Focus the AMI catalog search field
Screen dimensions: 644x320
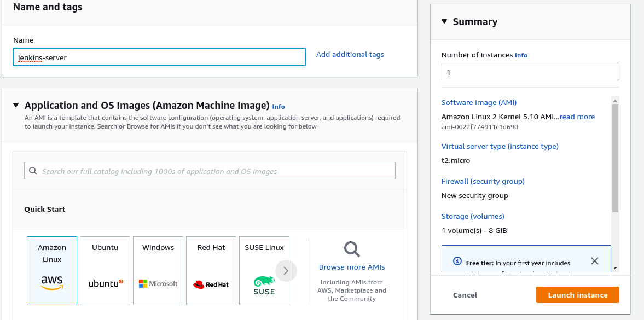pos(210,171)
